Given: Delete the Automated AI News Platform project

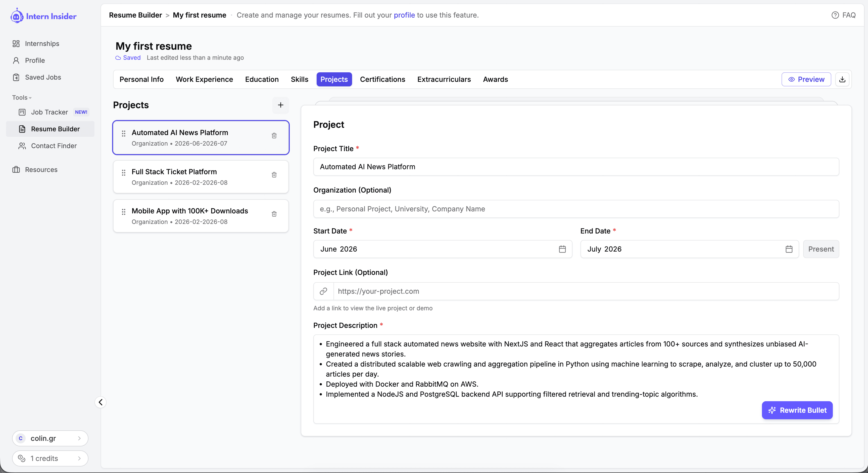Looking at the screenshot, I should [x=274, y=136].
